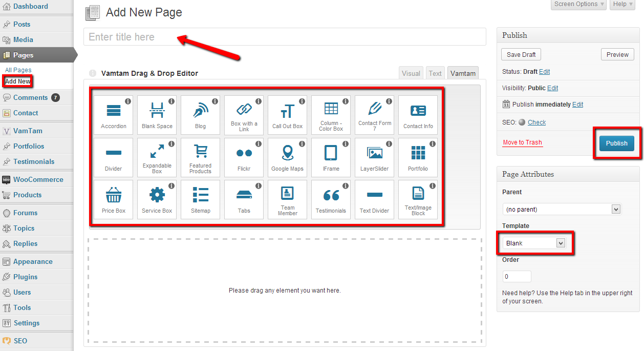This screenshot has width=644, height=351.
Task: Click the Preview button
Action: click(x=617, y=55)
